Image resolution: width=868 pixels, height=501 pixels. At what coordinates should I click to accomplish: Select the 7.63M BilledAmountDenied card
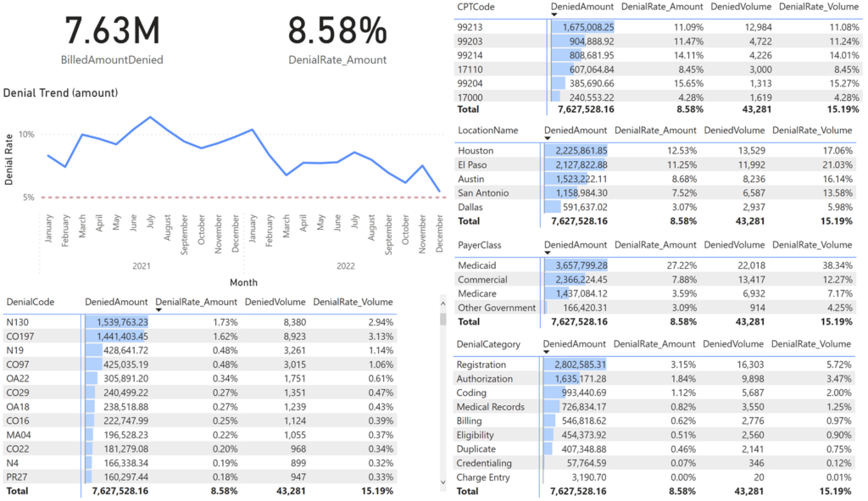(113, 40)
